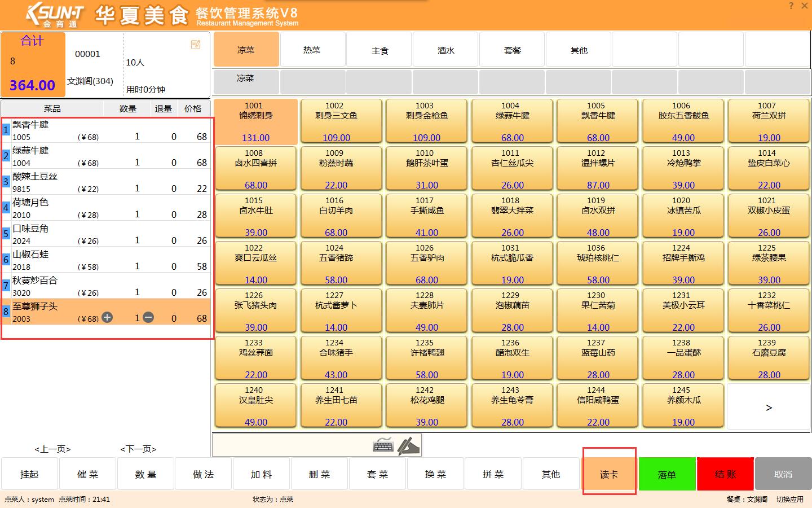The image size is (812, 508).
Task: Select order row 绿蒜牛腱
Action: pos(107,156)
